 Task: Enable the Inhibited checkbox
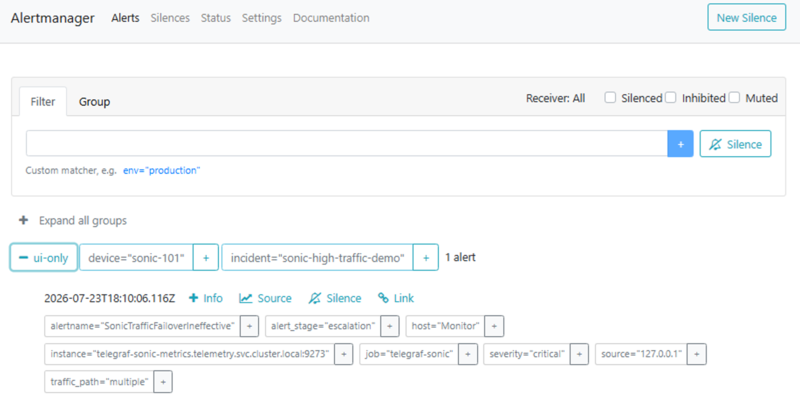[671, 97]
